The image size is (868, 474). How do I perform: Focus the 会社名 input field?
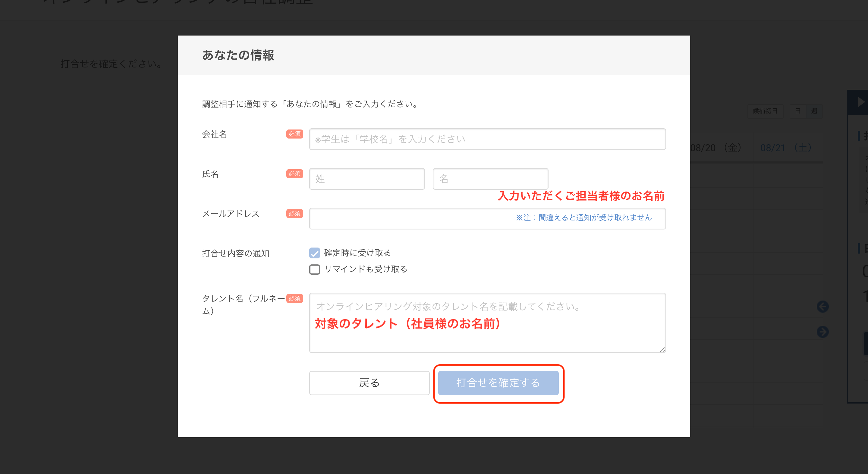pyautogui.click(x=487, y=139)
